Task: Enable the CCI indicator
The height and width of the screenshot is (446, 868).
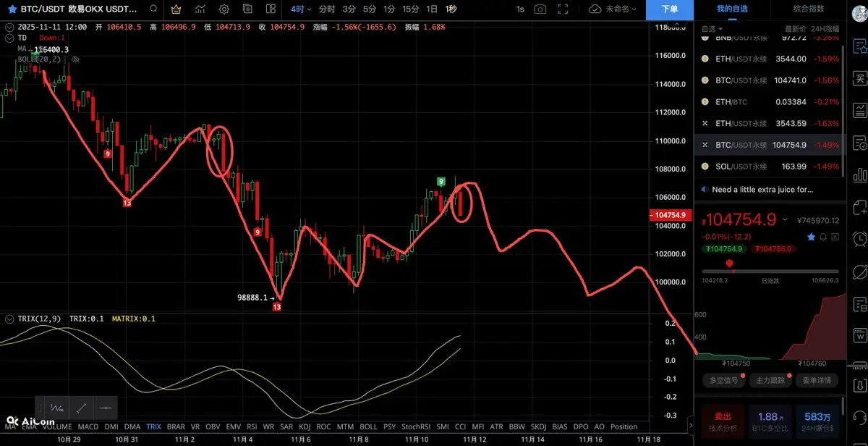Action: tap(460, 427)
